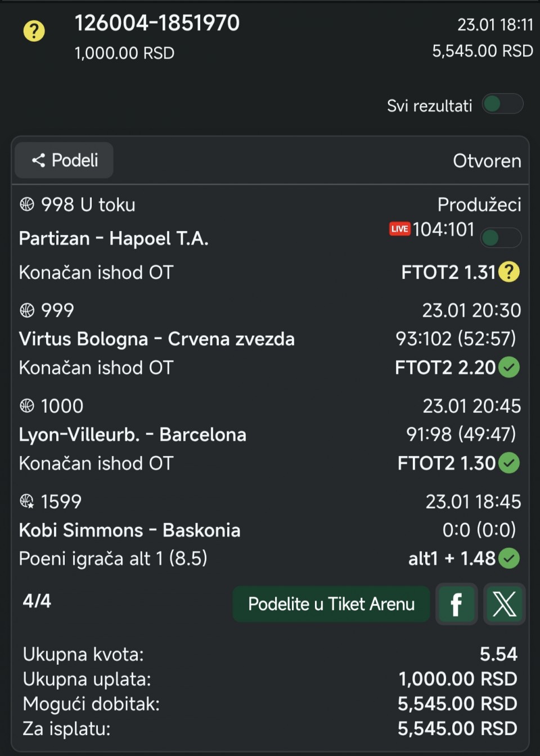Click the pending status icon beside FTOT2 1.31
The image size is (540, 756).
point(509,272)
